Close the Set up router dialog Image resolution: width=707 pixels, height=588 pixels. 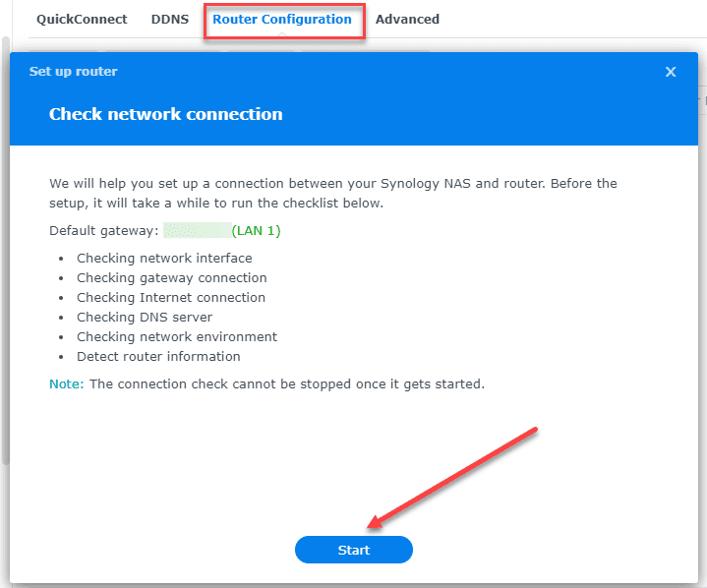671,72
